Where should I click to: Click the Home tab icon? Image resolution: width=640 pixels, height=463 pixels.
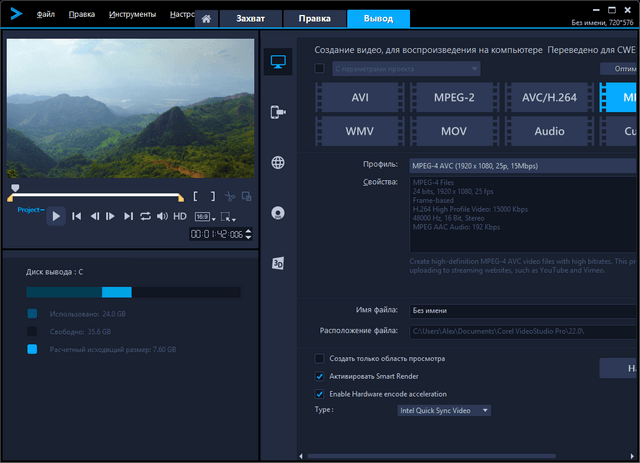205,18
